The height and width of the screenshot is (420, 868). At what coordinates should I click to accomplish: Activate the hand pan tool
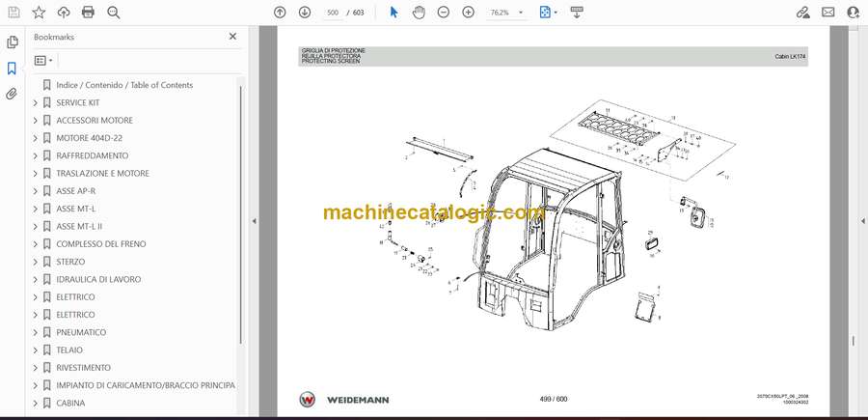tap(419, 13)
